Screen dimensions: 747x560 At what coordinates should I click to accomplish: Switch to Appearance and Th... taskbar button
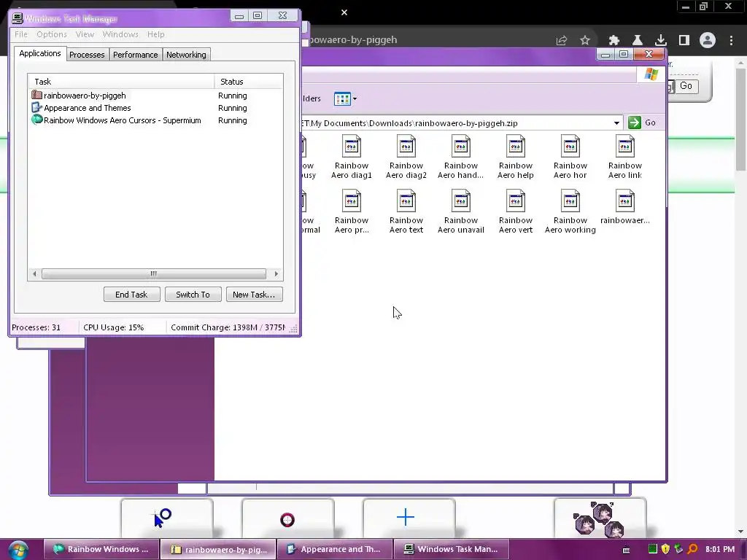335,549
